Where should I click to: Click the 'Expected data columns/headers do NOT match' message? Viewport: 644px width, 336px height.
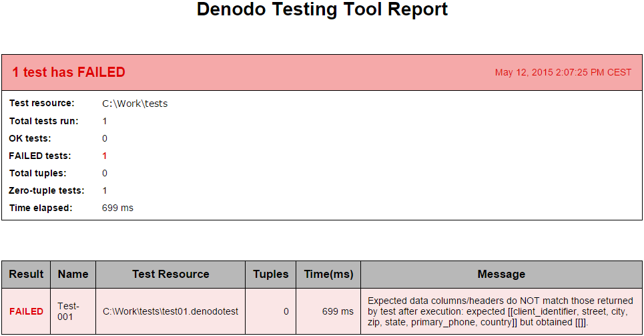(501, 311)
